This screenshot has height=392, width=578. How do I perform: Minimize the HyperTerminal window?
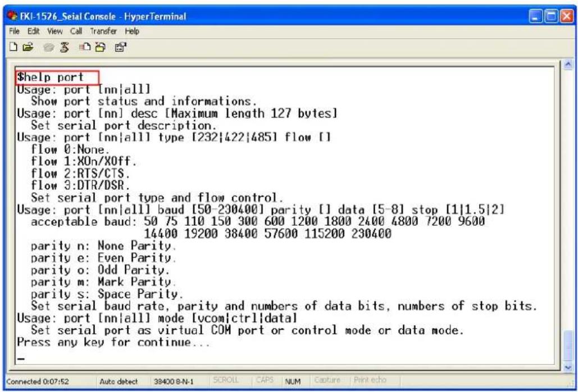coord(536,17)
